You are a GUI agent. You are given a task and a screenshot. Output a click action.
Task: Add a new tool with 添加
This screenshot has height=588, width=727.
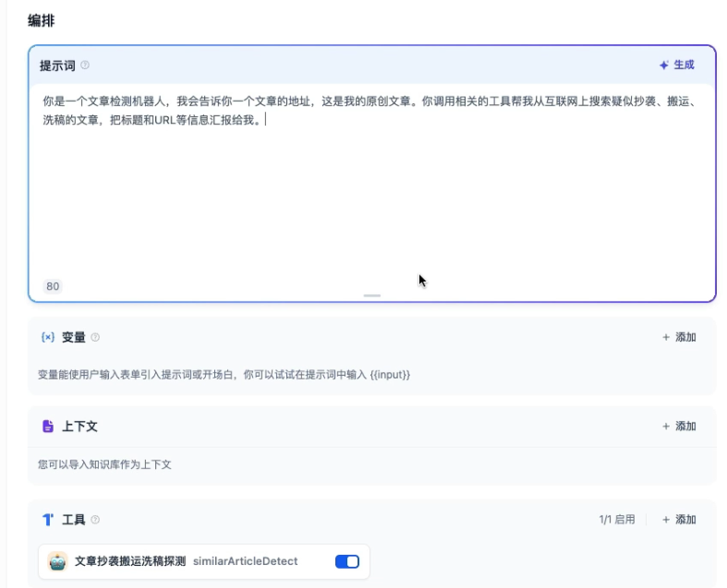point(679,520)
